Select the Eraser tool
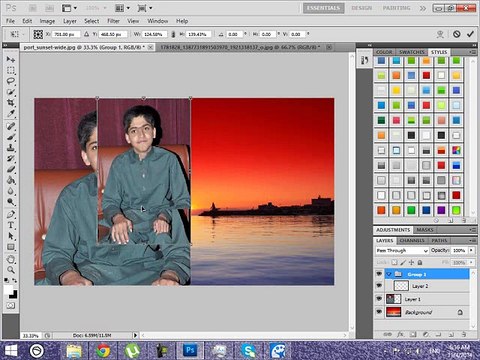 point(11,169)
